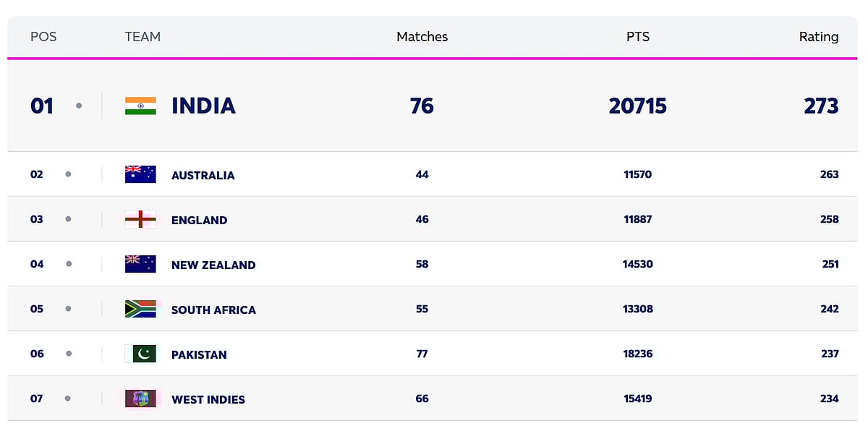Click the England flag icon
This screenshot has width=868, height=426.
140,219
